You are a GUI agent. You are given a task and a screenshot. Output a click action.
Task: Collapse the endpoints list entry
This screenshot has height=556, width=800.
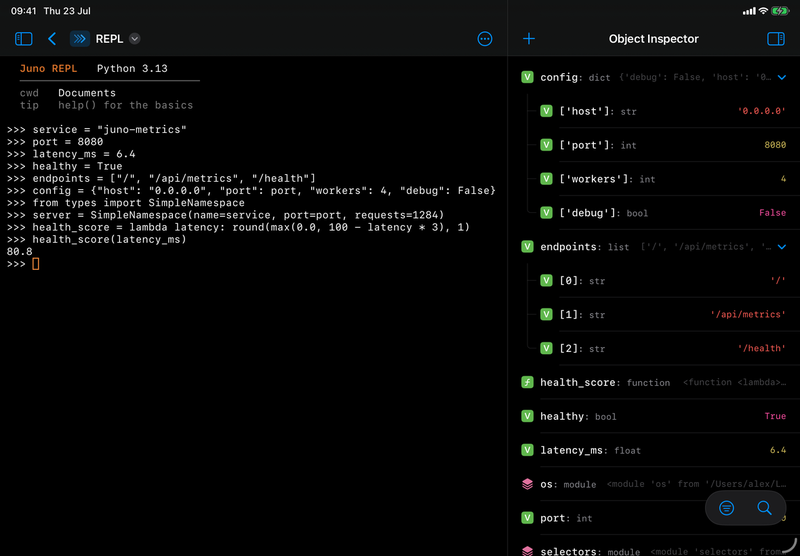pos(782,247)
